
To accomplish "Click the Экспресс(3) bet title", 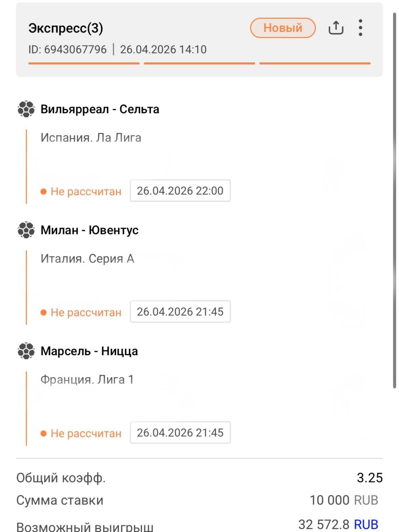I will (x=66, y=28).
